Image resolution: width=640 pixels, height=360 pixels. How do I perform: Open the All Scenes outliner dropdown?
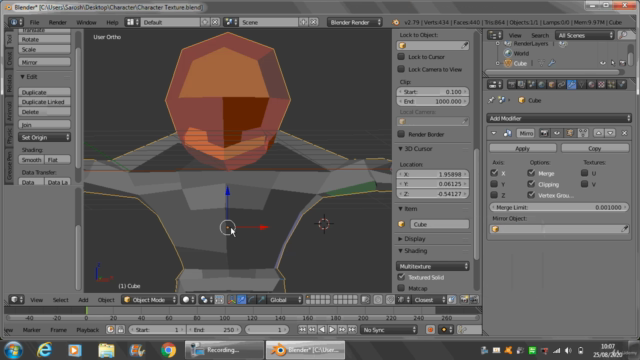tap(584, 36)
